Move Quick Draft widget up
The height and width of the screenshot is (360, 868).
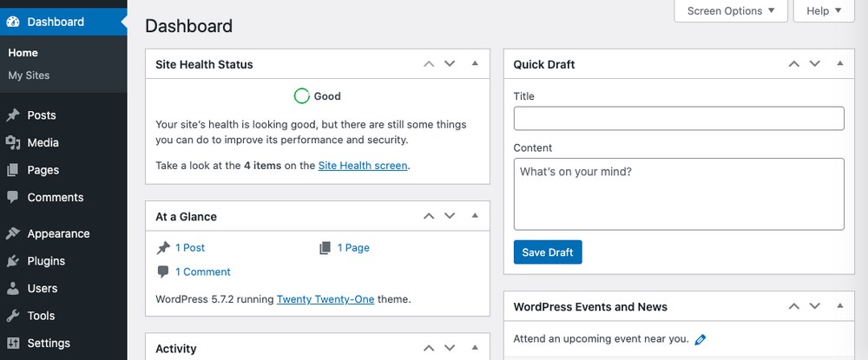click(x=794, y=63)
